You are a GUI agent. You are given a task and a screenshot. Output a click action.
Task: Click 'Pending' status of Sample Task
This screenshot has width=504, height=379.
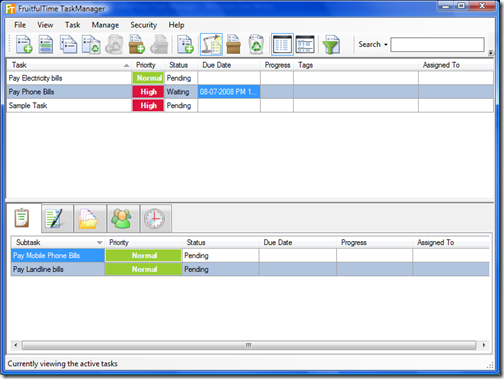pyautogui.click(x=181, y=105)
